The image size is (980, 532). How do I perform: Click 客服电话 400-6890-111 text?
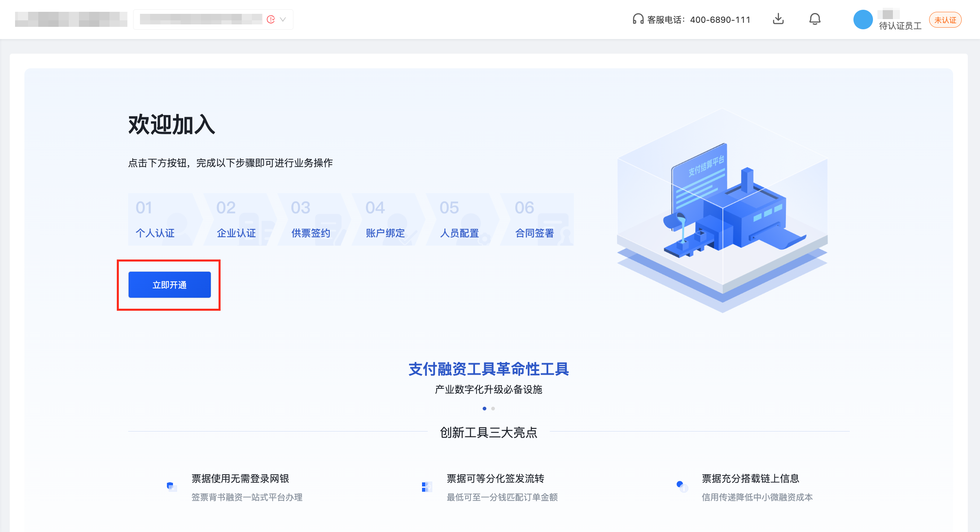699,20
